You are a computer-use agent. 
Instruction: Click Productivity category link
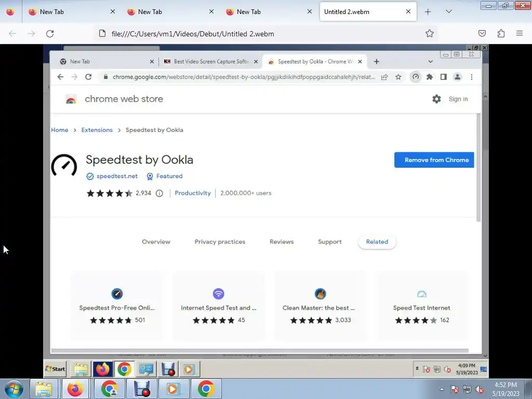point(193,193)
